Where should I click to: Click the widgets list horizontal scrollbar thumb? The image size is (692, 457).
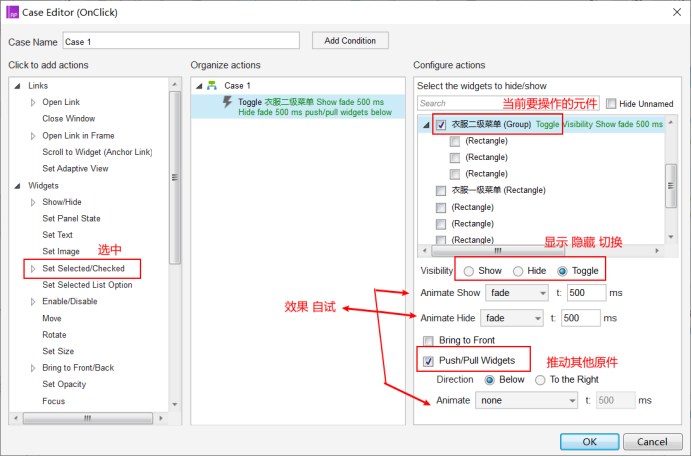498,251
